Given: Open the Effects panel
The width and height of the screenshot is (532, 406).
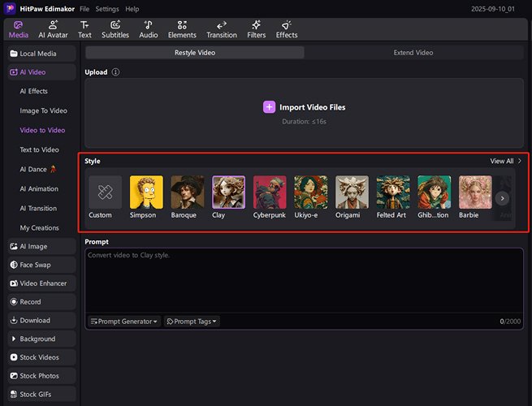Looking at the screenshot, I should 287,29.
